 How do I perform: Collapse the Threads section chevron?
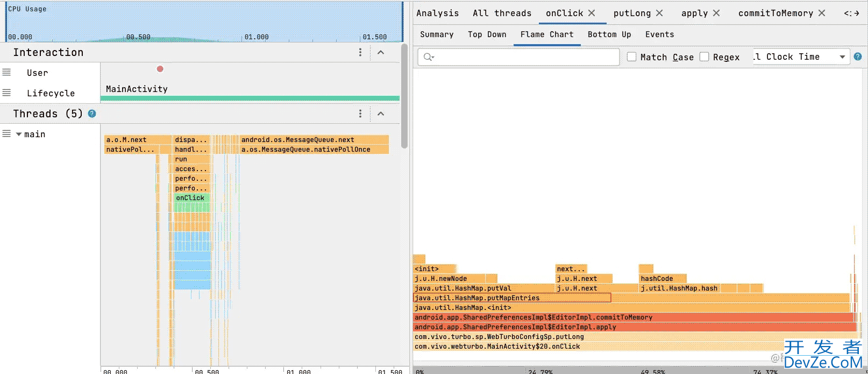381,114
